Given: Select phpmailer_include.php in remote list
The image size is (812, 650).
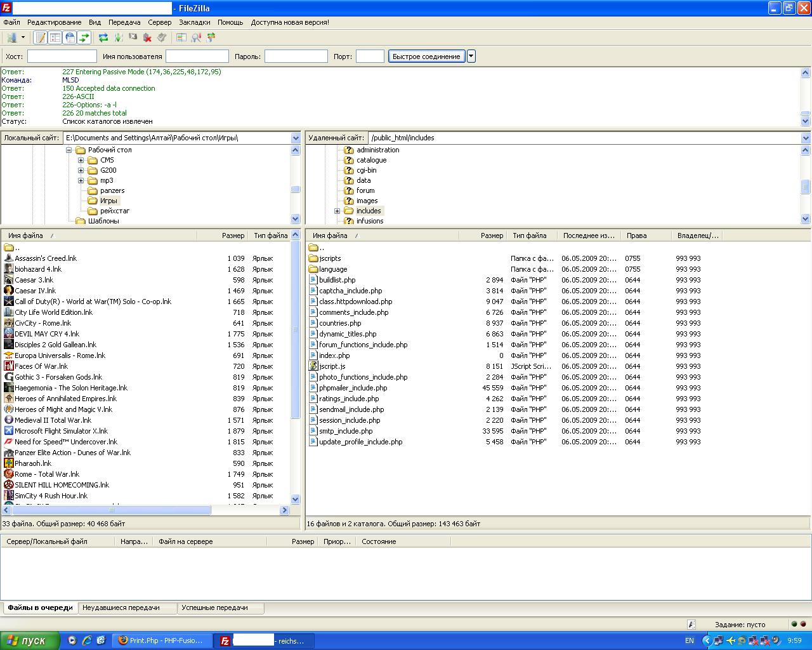Looking at the screenshot, I should pyautogui.click(x=353, y=388).
